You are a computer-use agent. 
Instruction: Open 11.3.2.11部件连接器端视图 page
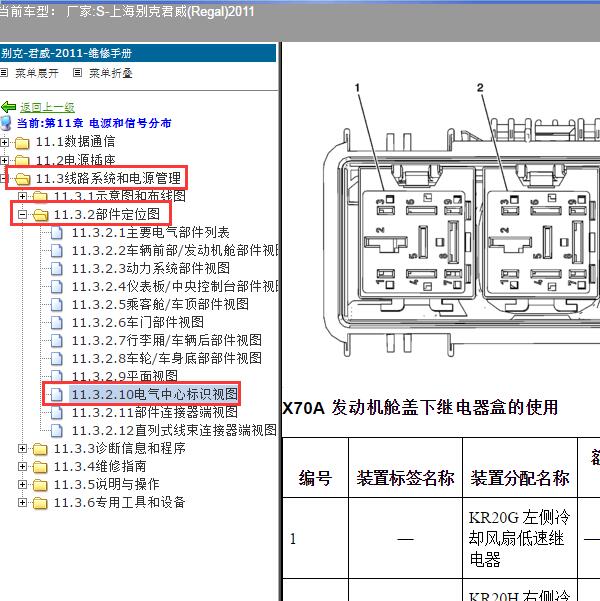pyautogui.click(x=155, y=412)
